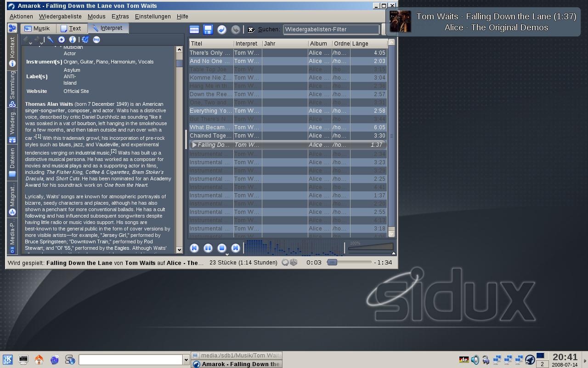Sort playlist by Titel column
Image resolution: width=588 pixels, height=368 pixels.
pyautogui.click(x=211, y=44)
